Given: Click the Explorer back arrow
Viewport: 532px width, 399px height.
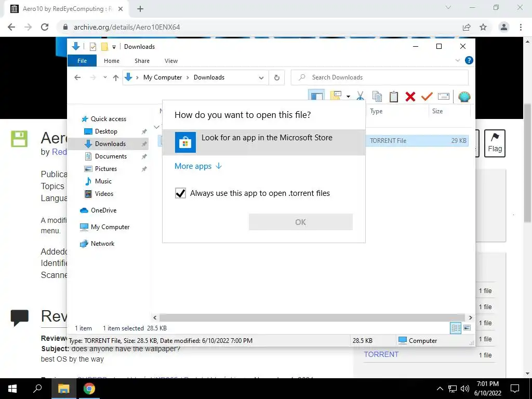Looking at the screenshot, I should click(77, 77).
